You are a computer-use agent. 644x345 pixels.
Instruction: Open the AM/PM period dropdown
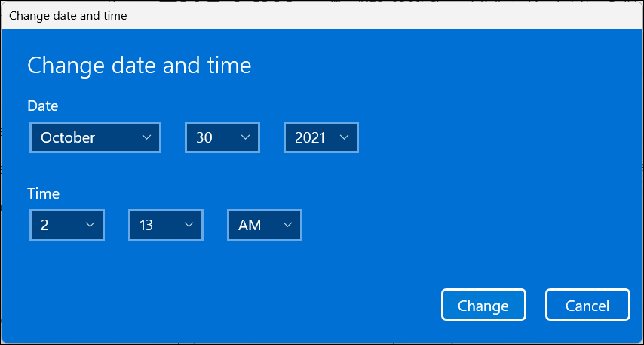264,225
